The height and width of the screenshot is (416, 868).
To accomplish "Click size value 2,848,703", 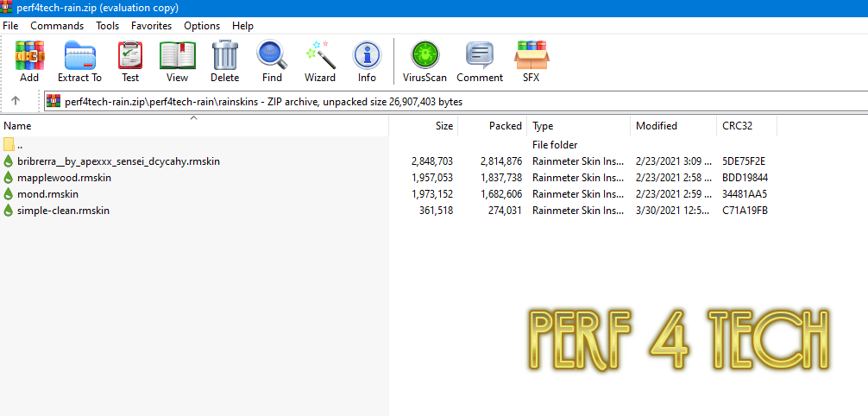I will (432, 161).
